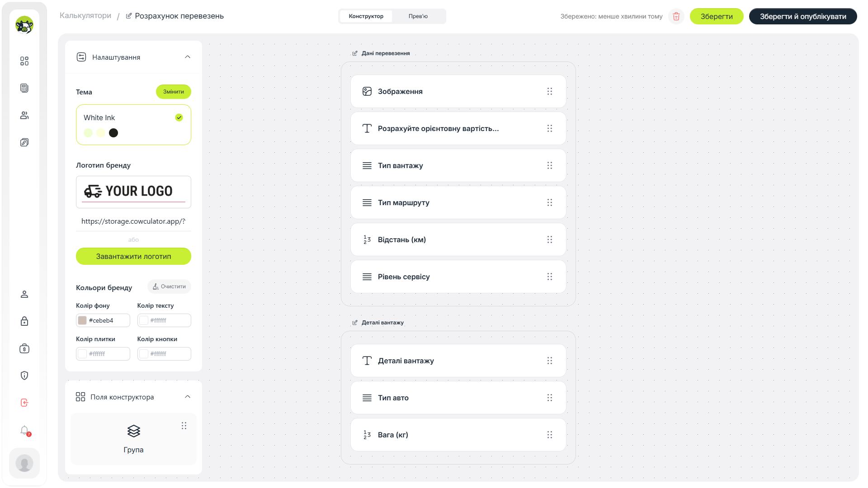The image size is (868, 488).
Task: Select the Тип маршруту field card
Action: tap(458, 202)
